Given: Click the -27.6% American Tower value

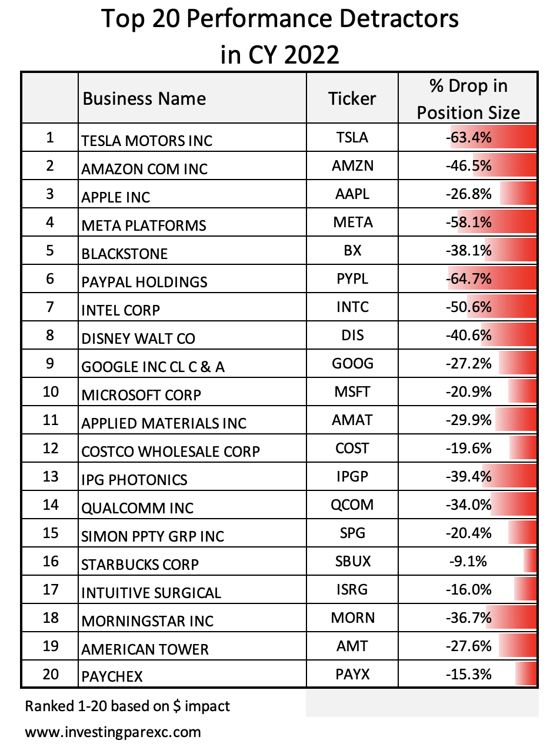Looking at the screenshot, I should 468,646.
